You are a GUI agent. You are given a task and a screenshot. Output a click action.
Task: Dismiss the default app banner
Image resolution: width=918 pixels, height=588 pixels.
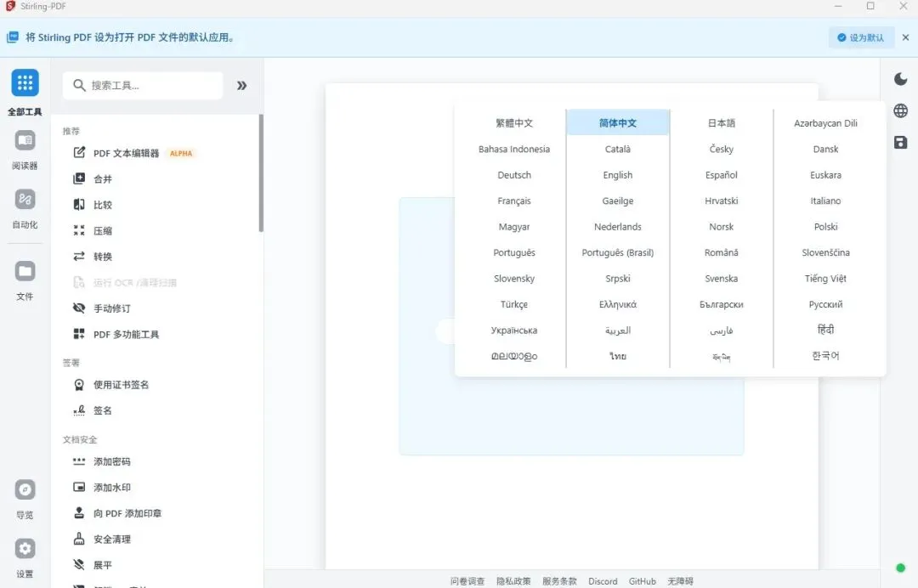[x=906, y=37]
